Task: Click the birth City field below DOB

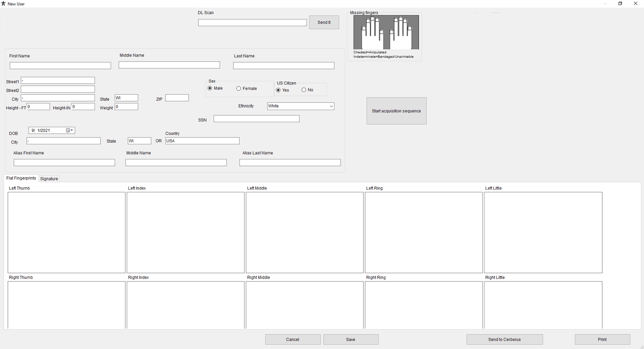Action: point(63,141)
